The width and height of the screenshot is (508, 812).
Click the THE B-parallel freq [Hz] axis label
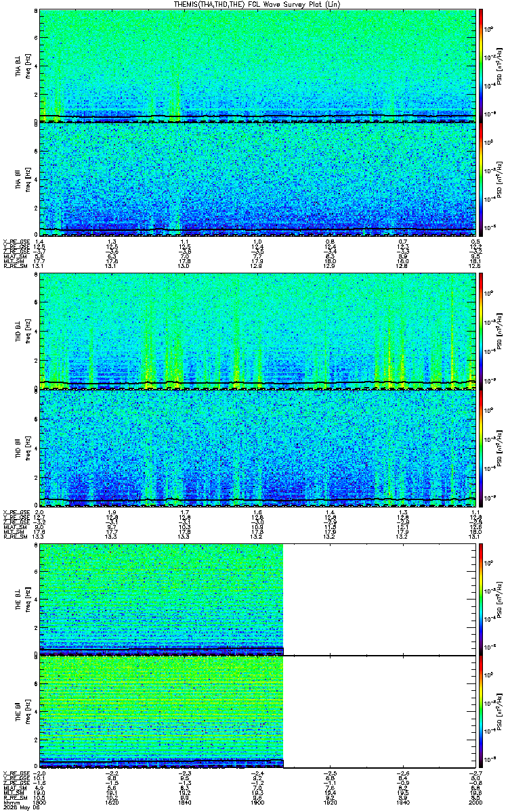(x=27, y=712)
